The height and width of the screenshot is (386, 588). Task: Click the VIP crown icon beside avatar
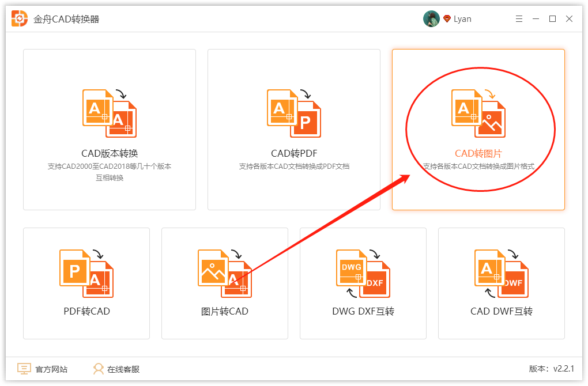tap(447, 18)
